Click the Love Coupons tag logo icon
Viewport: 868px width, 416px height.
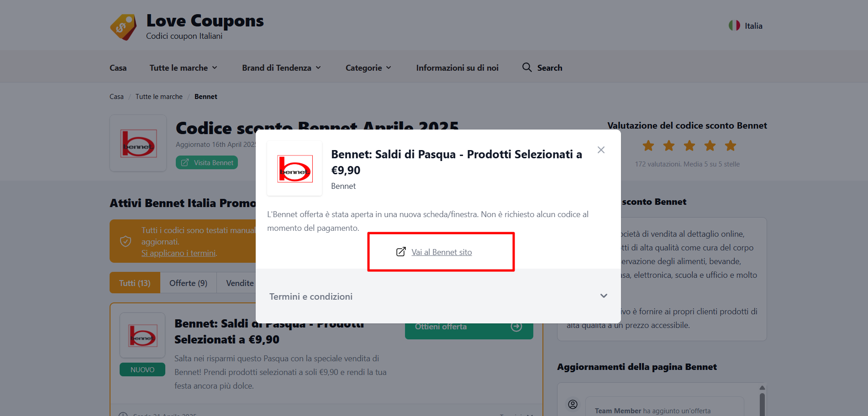click(x=123, y=27)
